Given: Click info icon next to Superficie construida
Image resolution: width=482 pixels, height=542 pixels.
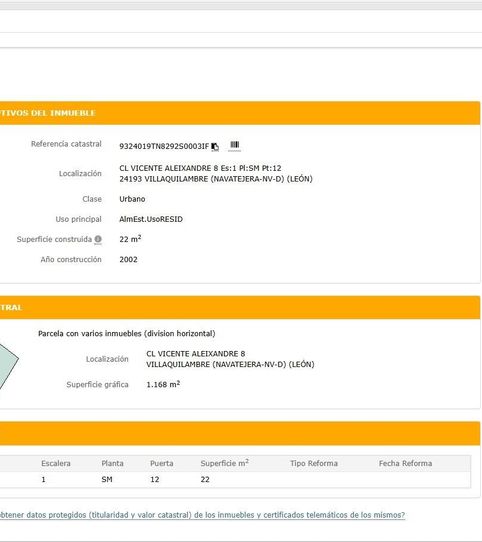Looking at the screenshot, I should click(98, 239).
